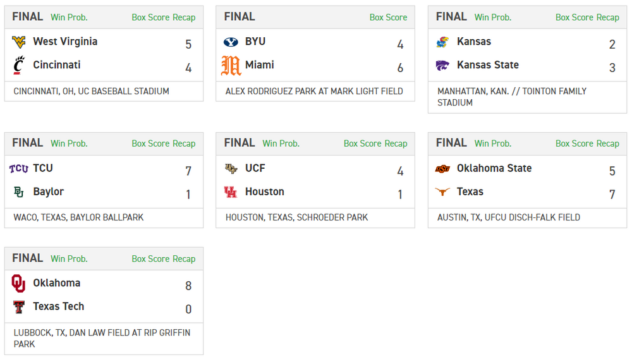Open Recap for Kansas vs Kansas State
Image resolution: width=632 pixels, height=364 pixels.
coord(607,17)
